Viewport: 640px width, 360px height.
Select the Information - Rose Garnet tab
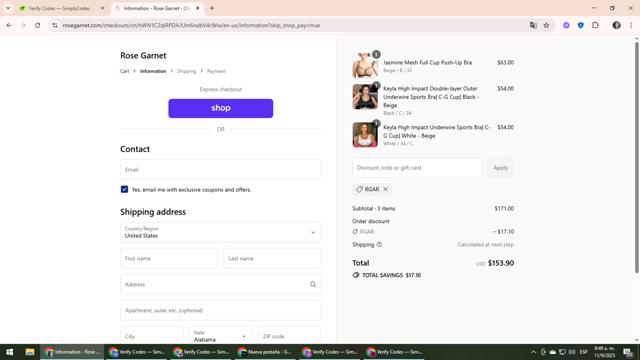tap(157, 8)
